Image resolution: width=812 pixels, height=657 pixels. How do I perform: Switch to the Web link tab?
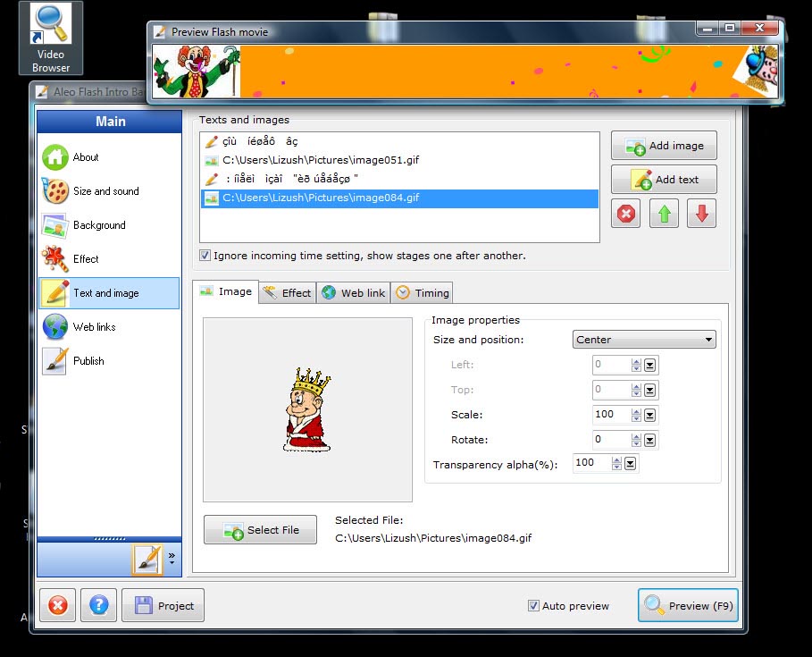[x=354, y=293]
